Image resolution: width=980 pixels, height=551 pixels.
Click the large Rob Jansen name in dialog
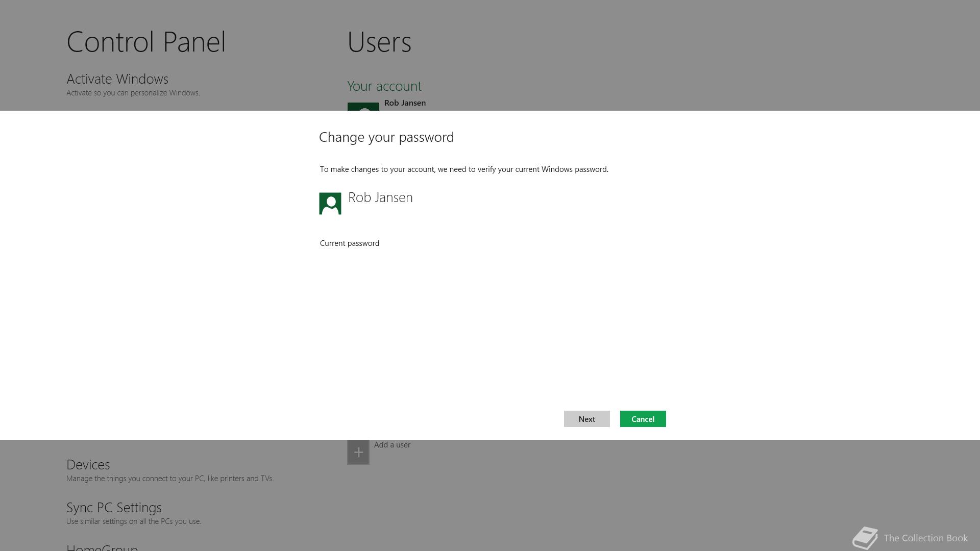pos(380,197)
